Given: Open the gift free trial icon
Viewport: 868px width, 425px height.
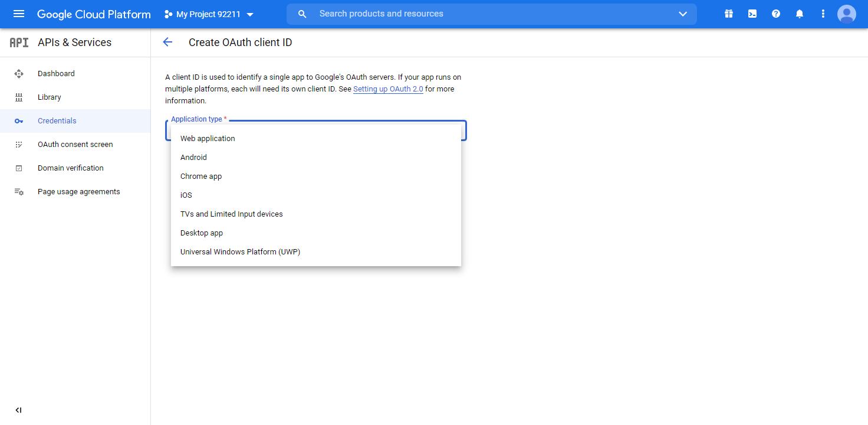Looking at the screenshot, I should click(x=729, y=14).
